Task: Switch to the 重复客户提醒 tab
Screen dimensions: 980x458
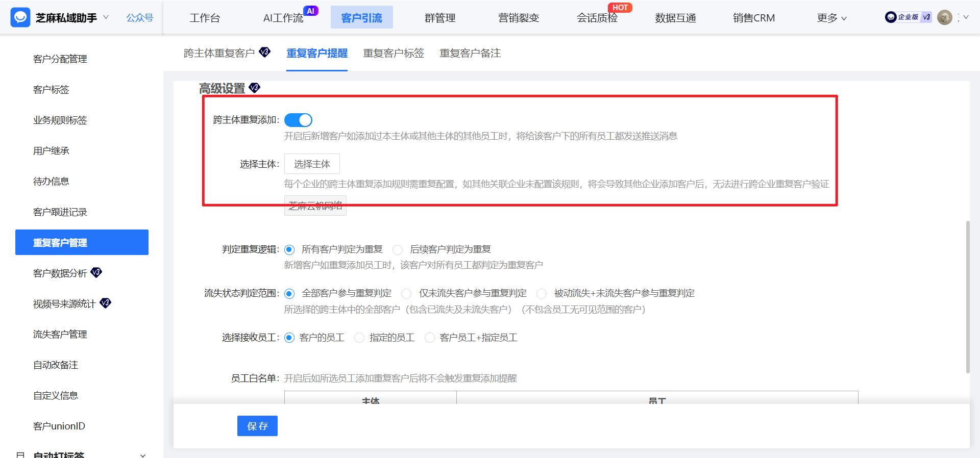Action: pos(317,53)
